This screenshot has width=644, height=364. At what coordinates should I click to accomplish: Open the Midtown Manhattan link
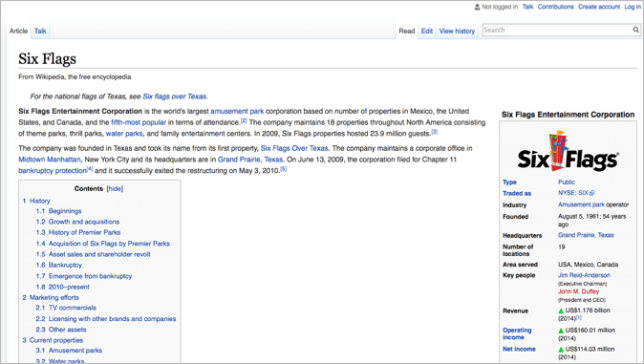(50, 160)
